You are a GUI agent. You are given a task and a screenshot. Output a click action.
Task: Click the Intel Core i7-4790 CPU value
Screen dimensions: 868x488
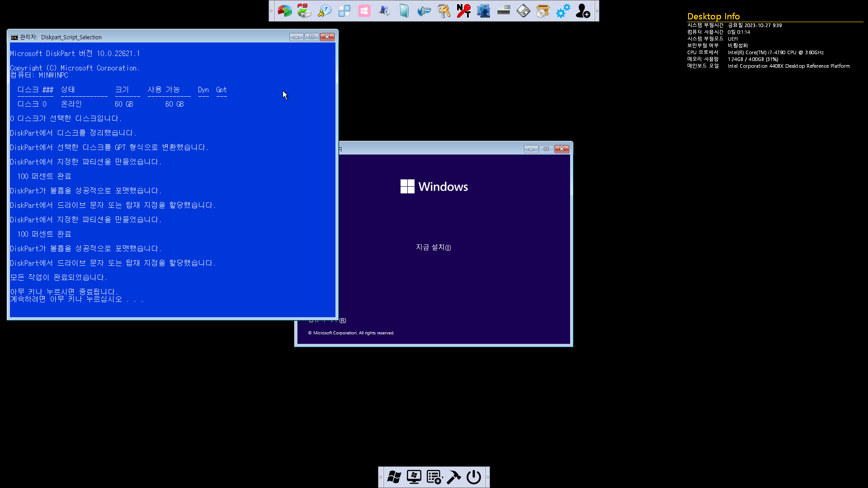point(775,52)
